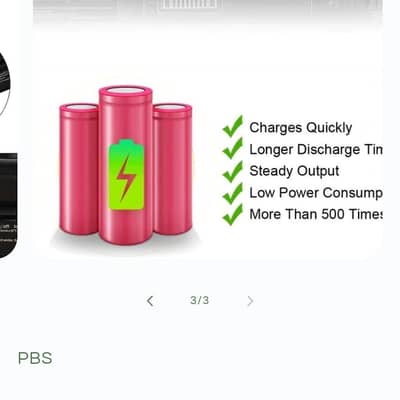The width and height of the screenshot is (400, 400).
Task: Click the right pink battery cell
Action: coord(172,169)
